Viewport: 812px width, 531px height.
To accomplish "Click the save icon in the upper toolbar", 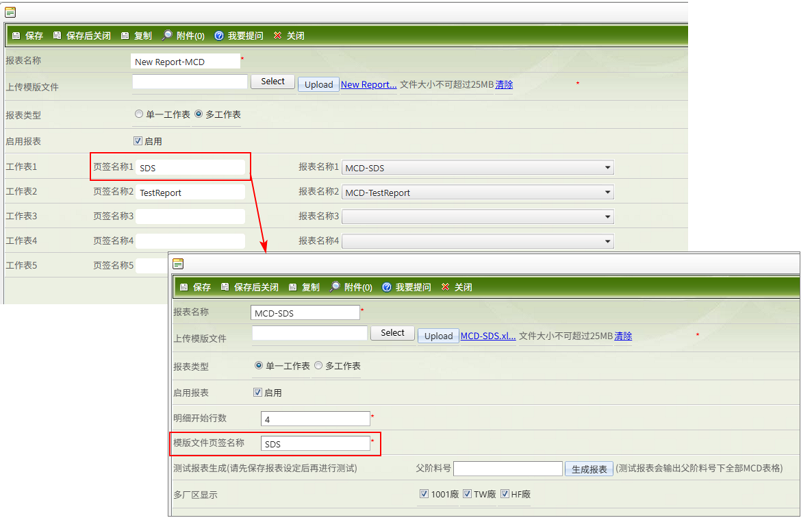I will tap(16, 36).
